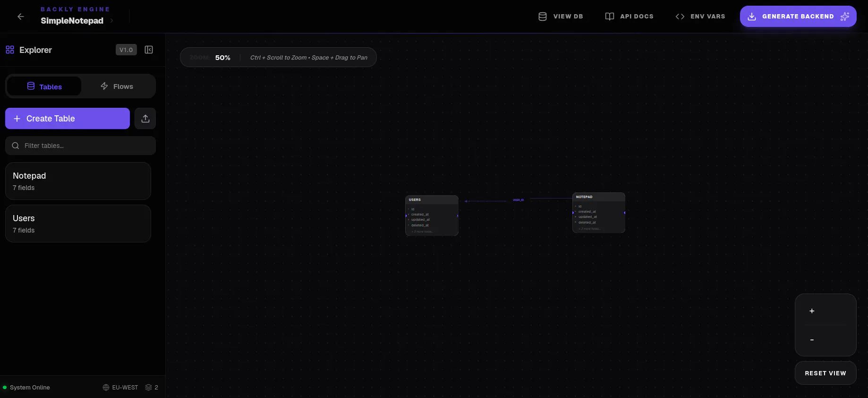This screenshot has width=868, height=398.
Task: Click '+ 3 more fields' in USERS node
Action: pos(422,232)
